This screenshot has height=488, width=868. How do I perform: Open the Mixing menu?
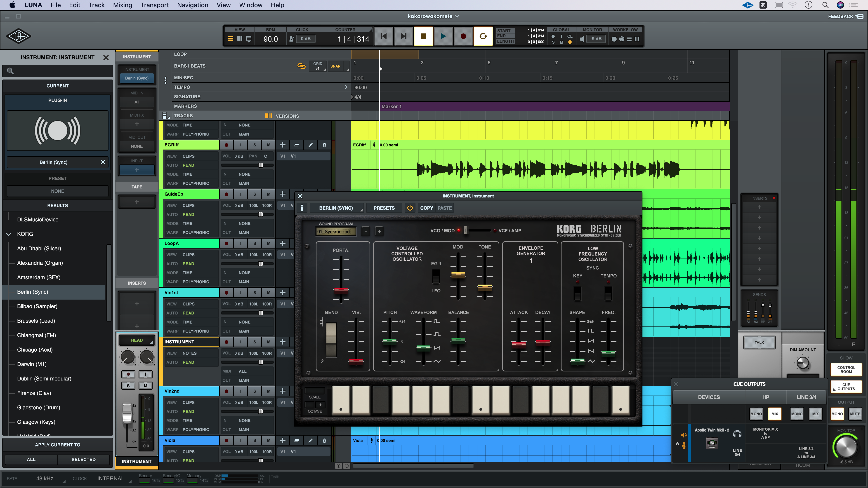tap(123, 5)
